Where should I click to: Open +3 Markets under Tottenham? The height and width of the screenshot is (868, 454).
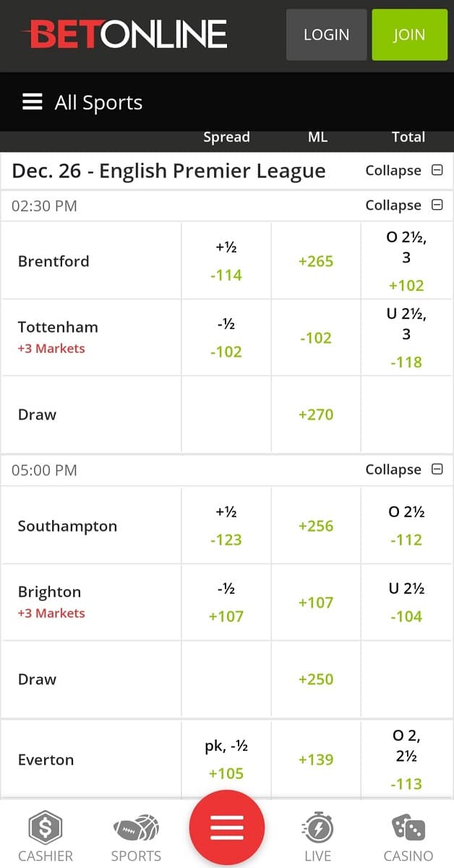coord(51,349)
